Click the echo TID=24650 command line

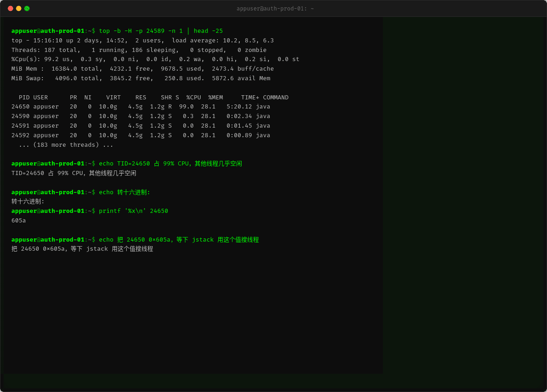pyautogui.click(x=170, y=164)
